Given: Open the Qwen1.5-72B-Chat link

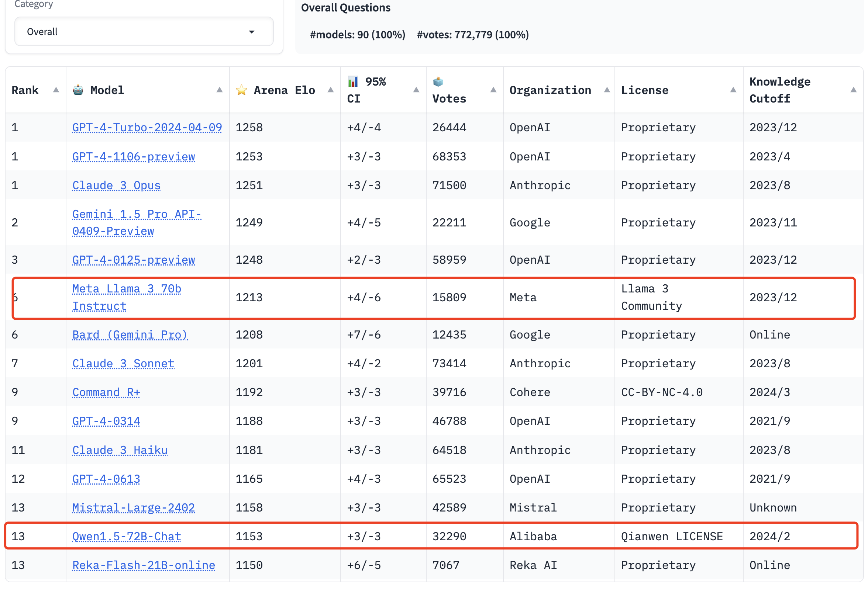Looking at the screenshot, I should pyautogui.click(x=127, y=537).
